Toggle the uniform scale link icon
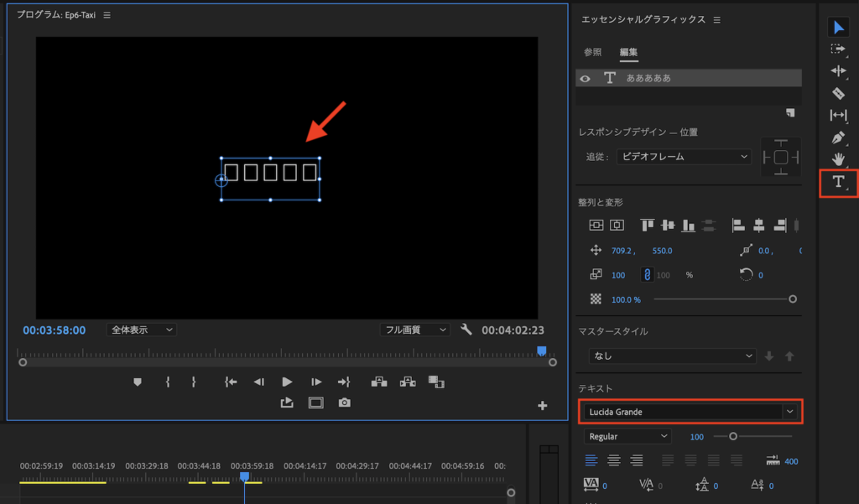The image size is (859, 504). (x=648, y=274)
